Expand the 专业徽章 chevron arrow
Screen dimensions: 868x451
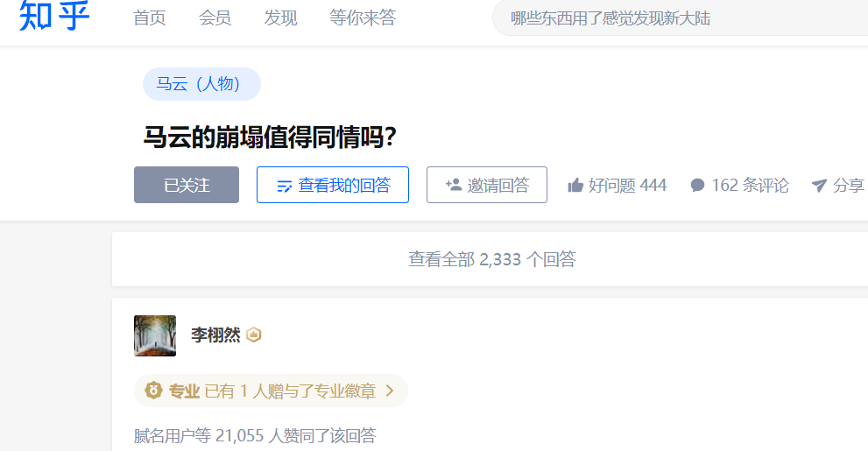(x=390, y=391)
